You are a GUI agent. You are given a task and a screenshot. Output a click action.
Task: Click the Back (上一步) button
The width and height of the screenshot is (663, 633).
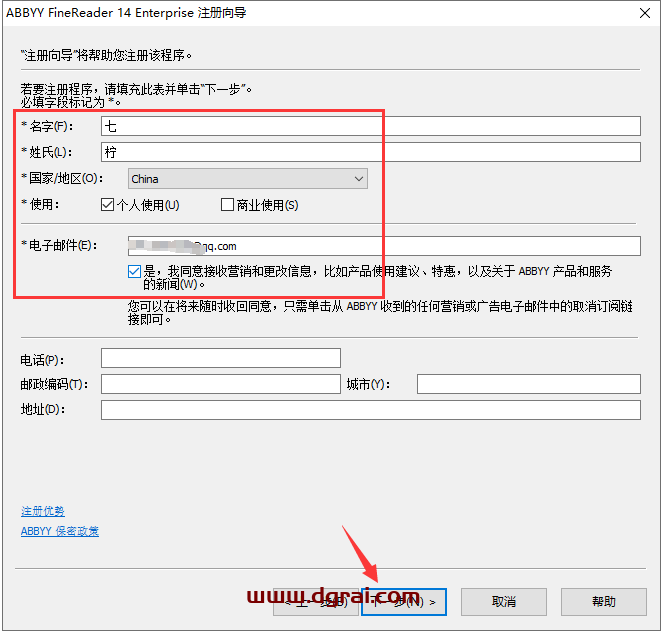315,602
